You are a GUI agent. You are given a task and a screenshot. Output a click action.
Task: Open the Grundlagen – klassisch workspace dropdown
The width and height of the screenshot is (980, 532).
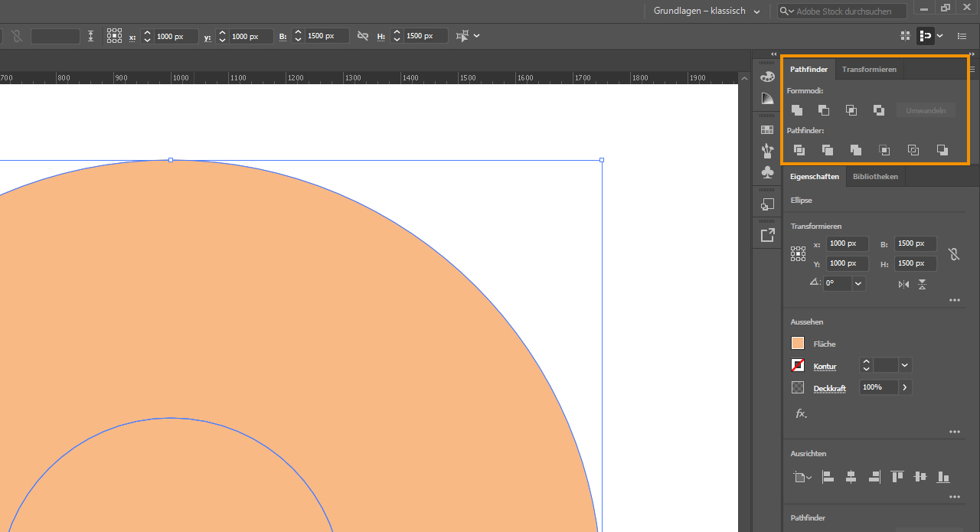(x=707, y=11)
